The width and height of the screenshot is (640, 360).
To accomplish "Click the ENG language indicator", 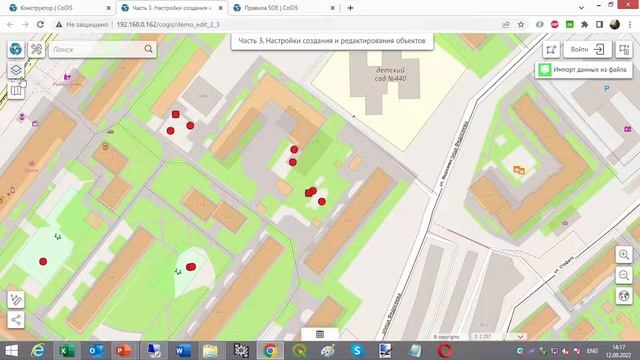I will click(x=592, y=351).
